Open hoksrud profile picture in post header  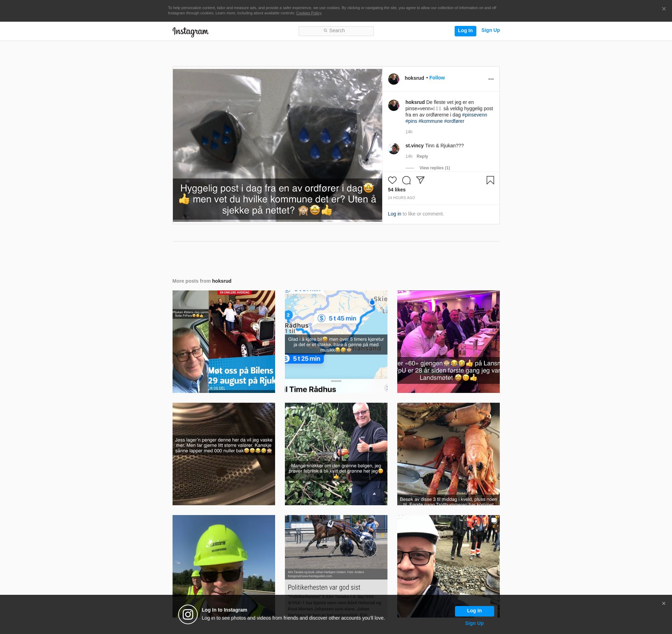[x=394, y=79]
